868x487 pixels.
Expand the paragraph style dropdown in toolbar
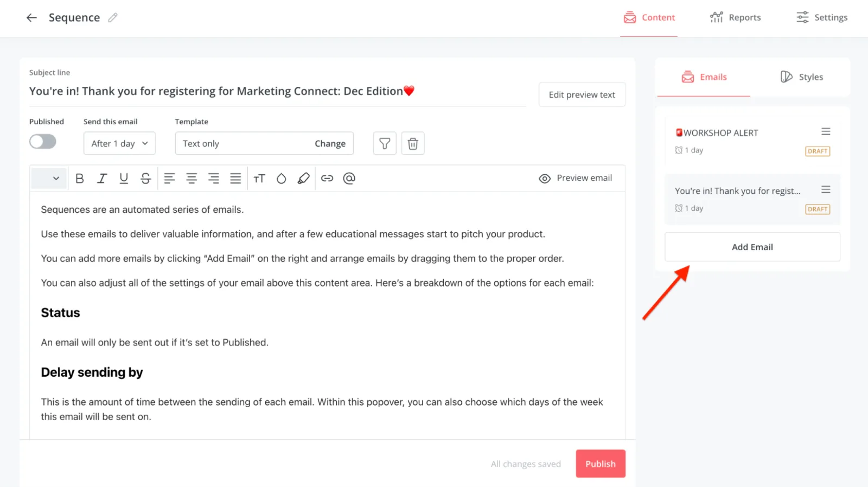pyautogui.click(x=49, y=179)
